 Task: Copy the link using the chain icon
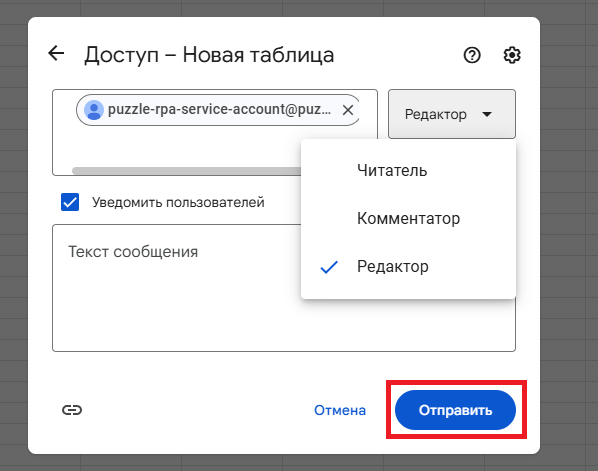coord(72,410)
